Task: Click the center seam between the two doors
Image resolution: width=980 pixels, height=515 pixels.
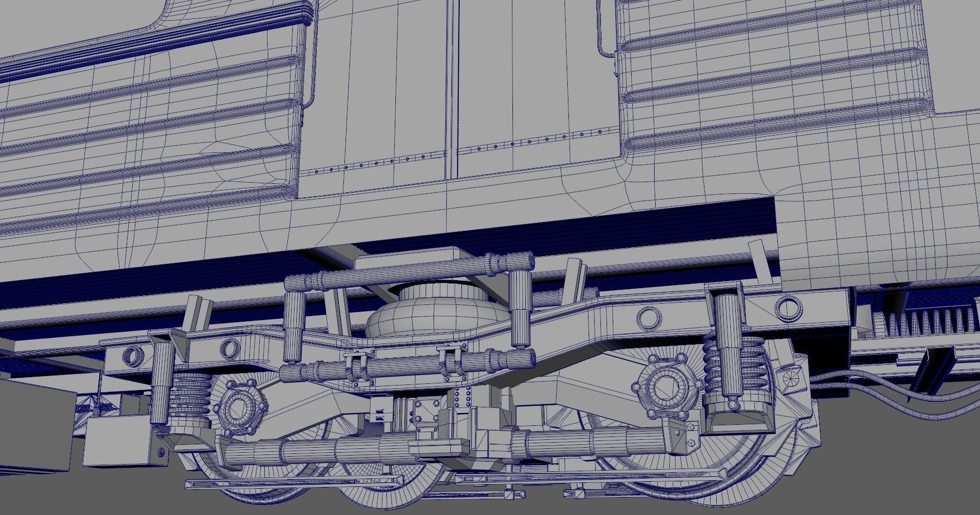Action: pos(452,90)
